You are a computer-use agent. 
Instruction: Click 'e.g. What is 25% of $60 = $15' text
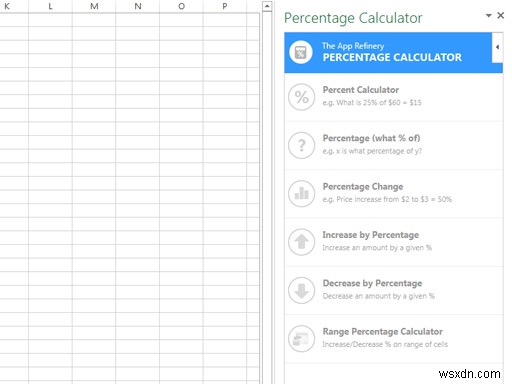tap(372, 103)
